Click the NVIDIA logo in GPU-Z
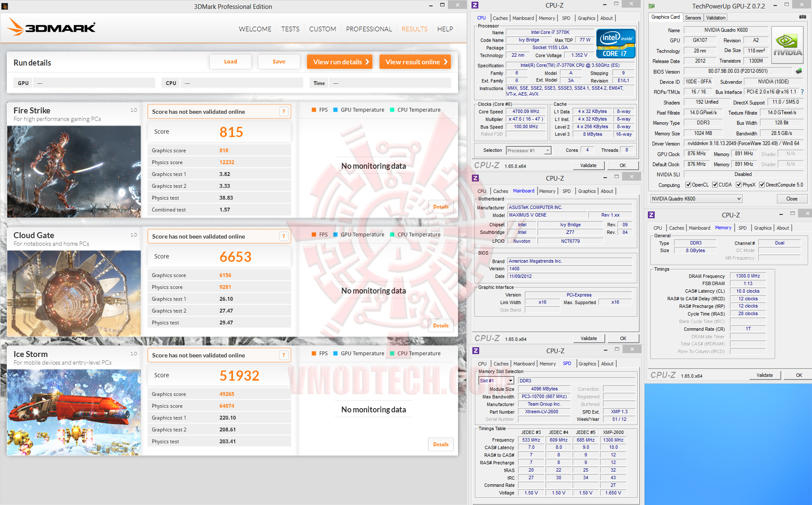The width and height of the screenshot is (812, 505). (x=787, y=45)
